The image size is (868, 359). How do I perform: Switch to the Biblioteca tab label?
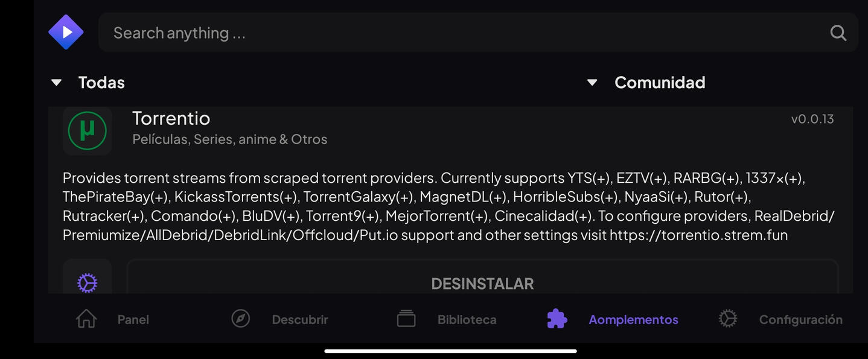(x=467, y=320)
